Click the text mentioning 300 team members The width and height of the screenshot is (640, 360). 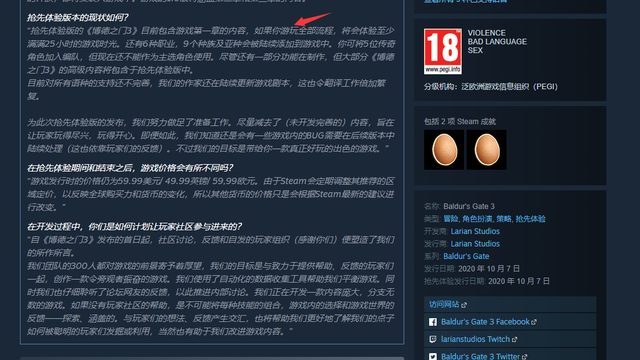[x=211, y=266]
